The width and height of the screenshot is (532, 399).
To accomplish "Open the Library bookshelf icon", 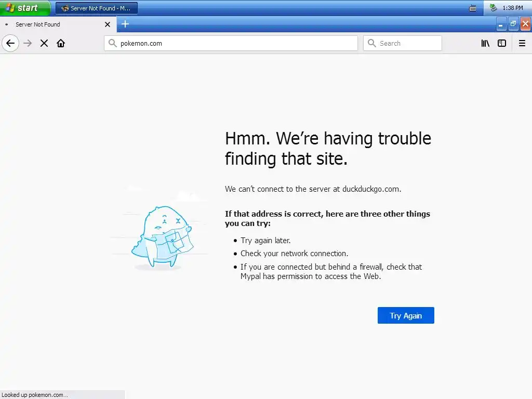I will click(x=485, y=43).
